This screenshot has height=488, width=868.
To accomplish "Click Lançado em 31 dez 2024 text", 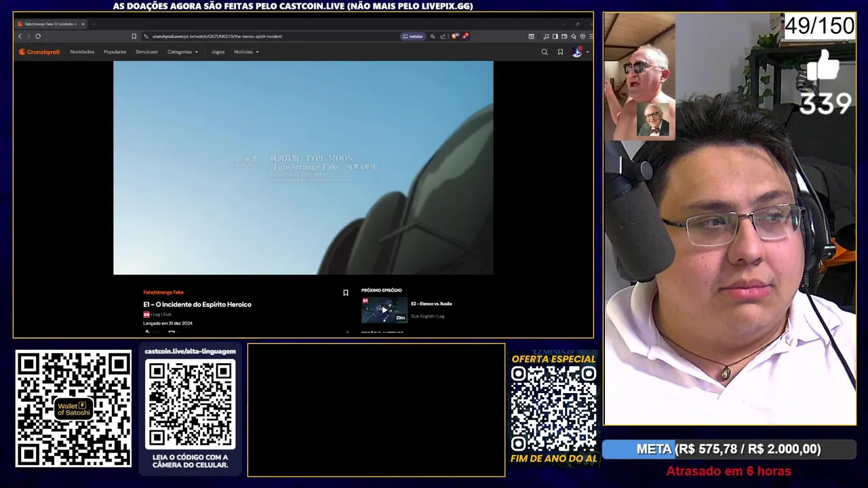I will click(x=167, y=323).
